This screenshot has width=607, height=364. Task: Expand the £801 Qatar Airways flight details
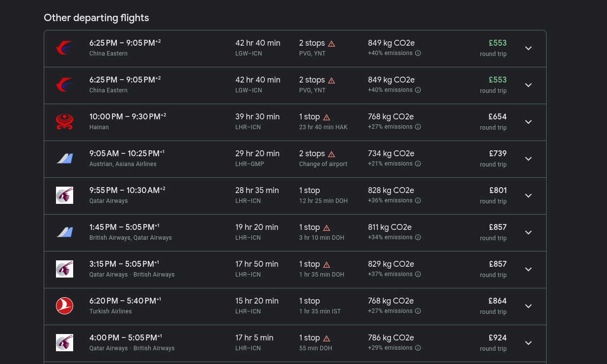pos(528,196)
